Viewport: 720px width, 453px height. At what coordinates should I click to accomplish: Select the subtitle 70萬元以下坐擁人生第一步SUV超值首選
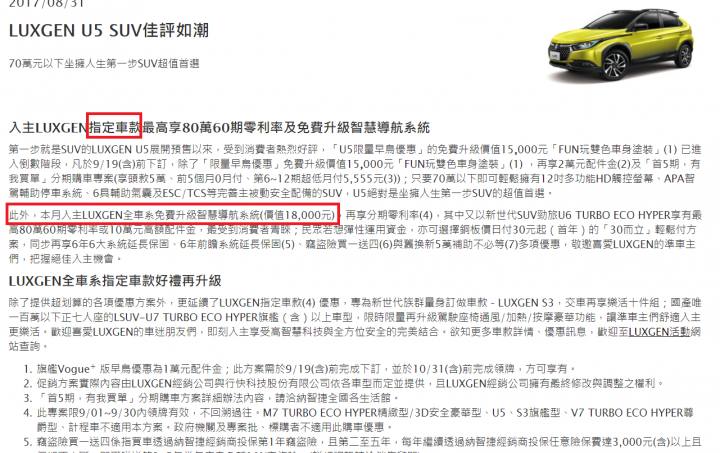pos(104,64)
